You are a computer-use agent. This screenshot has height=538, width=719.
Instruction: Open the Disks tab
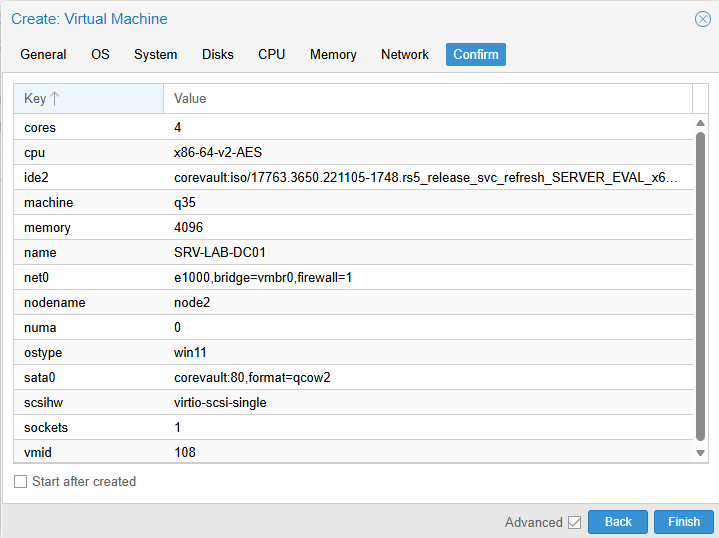[218, 55]
